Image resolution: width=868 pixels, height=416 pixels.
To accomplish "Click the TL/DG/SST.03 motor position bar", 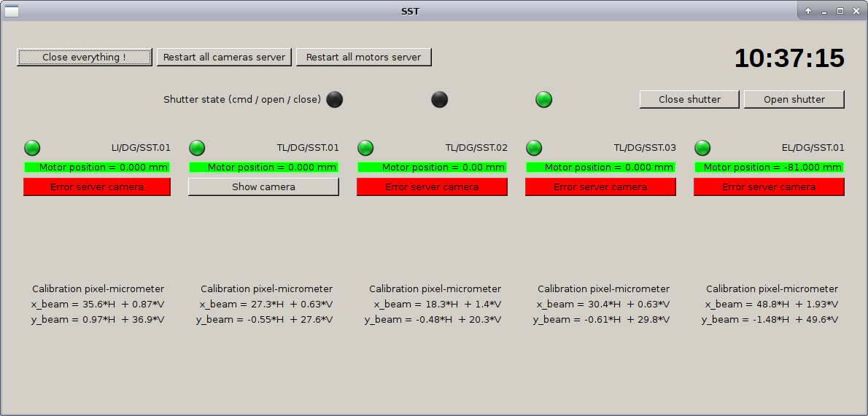I will [600, 168].
